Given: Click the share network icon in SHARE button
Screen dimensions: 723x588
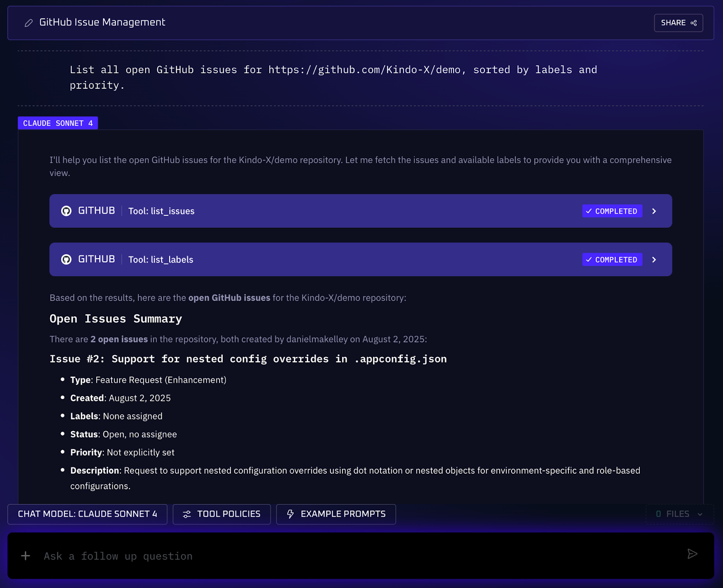Looking at the screenshot, I should pyautogui.click(x=694, y=23).
